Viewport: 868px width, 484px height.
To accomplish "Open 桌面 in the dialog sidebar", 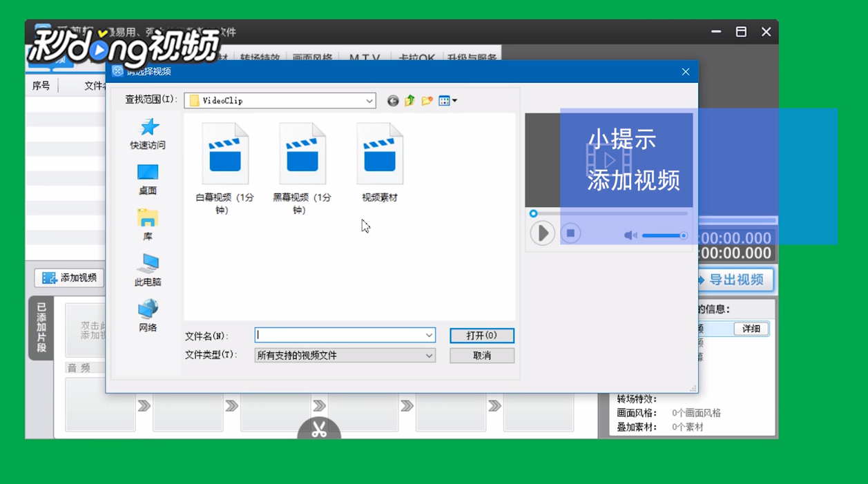I will pyautogui.click(x=148, y=180).
